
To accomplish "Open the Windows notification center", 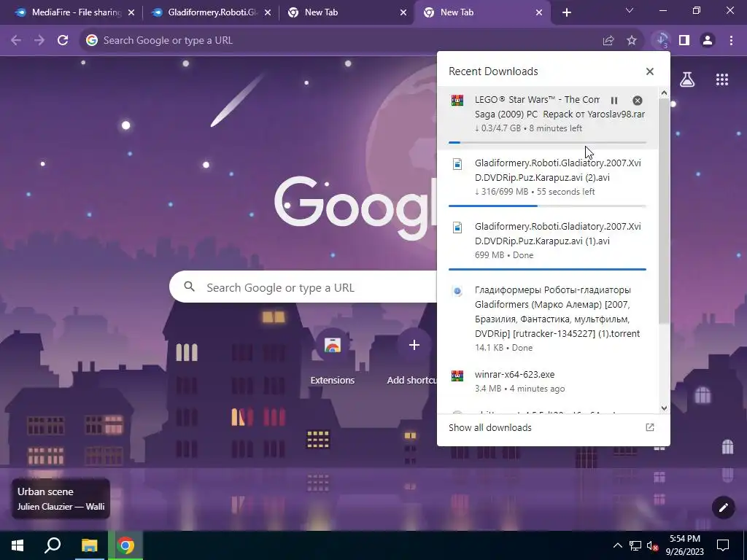I will point(723,545).
